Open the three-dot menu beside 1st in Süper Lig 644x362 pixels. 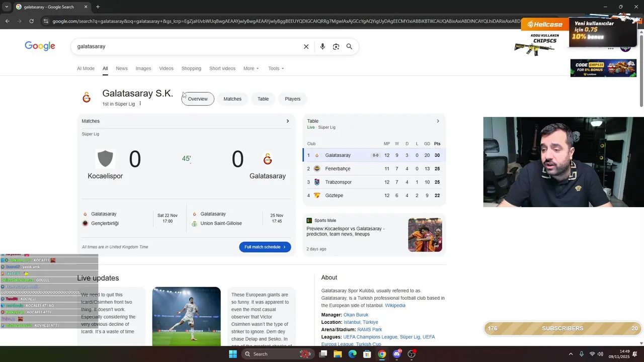coord(140,104)
